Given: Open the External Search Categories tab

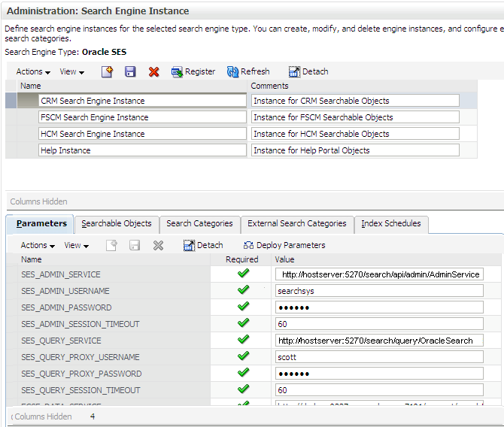Looking at the screenshot, I should 297,223.
